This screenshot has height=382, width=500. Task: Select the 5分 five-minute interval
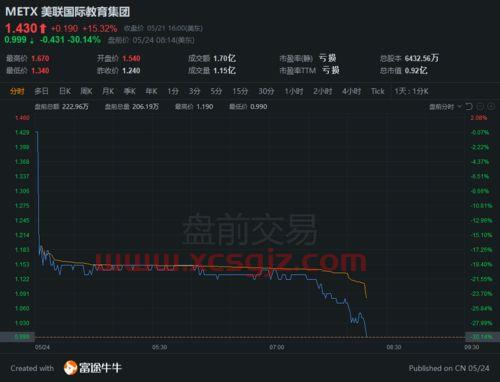216,91
